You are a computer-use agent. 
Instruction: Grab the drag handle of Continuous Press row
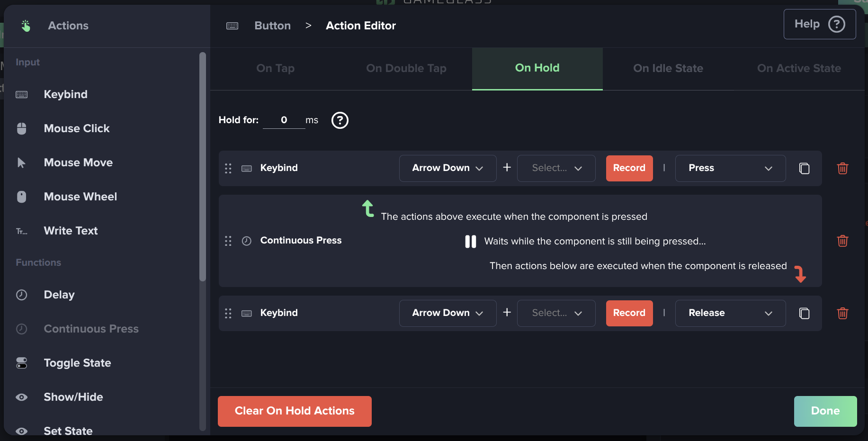(x=228, y=241)
